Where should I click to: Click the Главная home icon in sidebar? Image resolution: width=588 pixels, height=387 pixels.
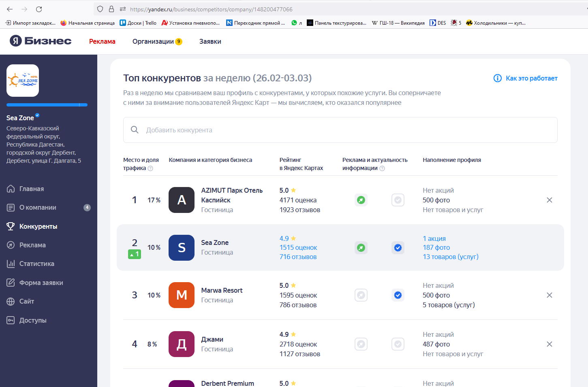tap(11, 189)
